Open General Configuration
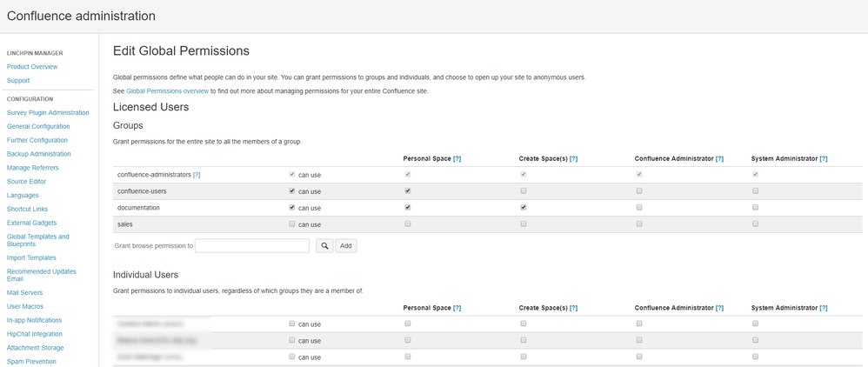The height and width of the screenshot is (367, 868). [x=38, y=127]
